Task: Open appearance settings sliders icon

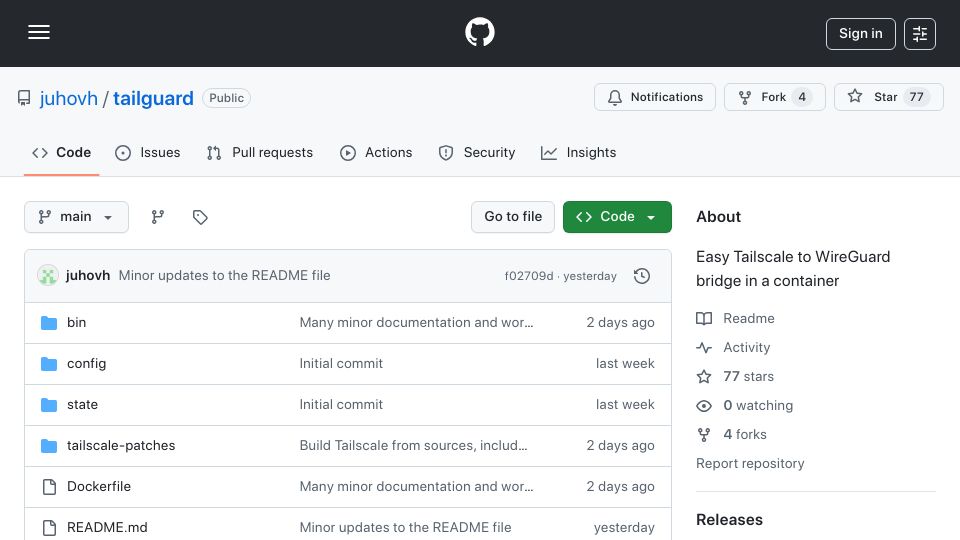Action: coord(920,34)
